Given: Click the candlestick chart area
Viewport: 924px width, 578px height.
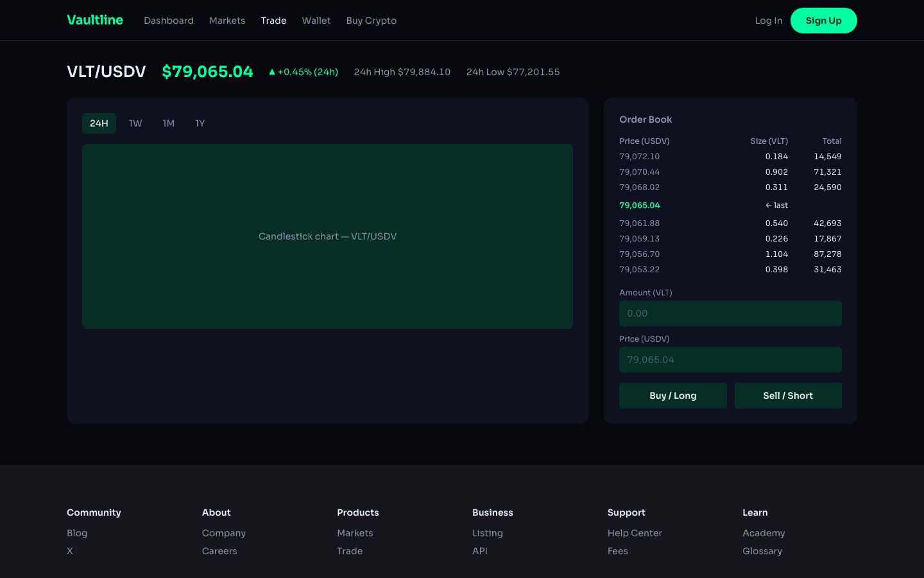Looking at the screenshot, I should click(327, 236).
